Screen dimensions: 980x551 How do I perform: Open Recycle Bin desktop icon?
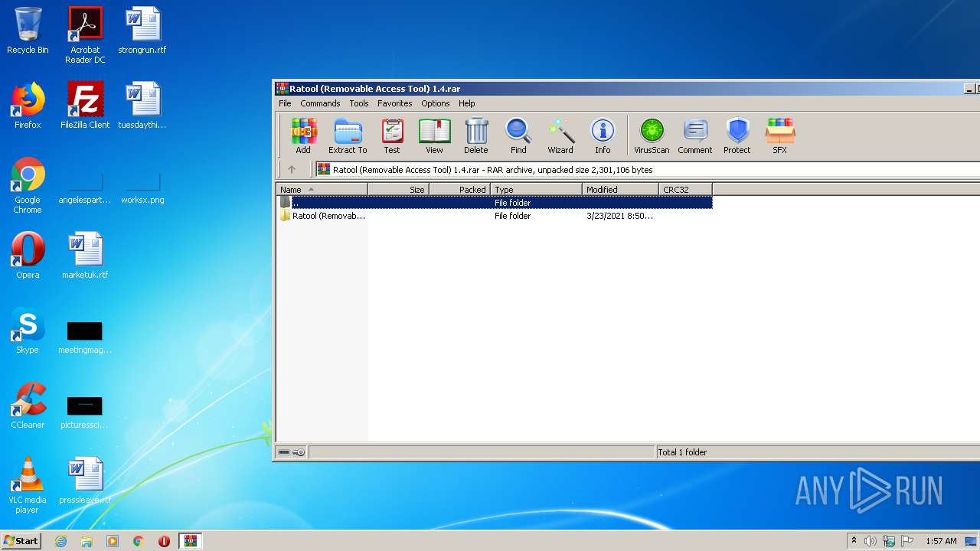[28, 31]
